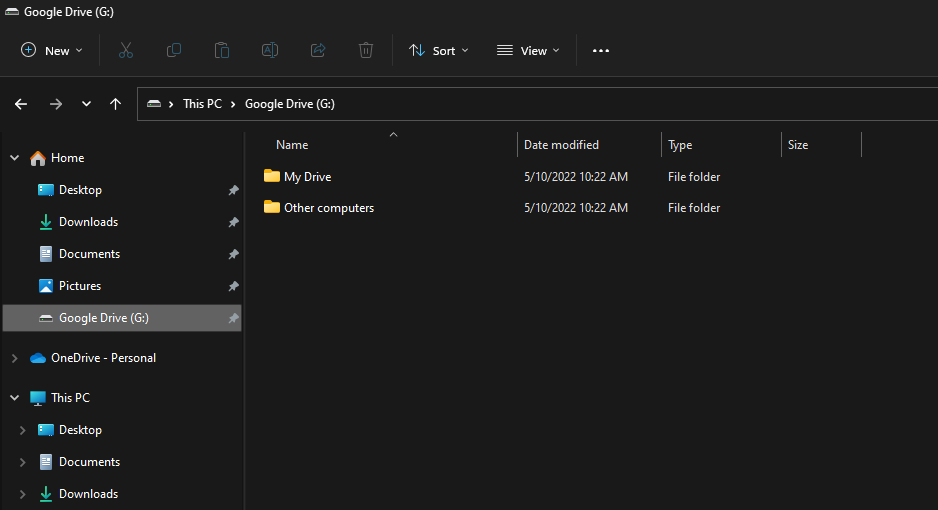The height and width of the screenshot is (510, 938).
Task: Select Desktop under This PC
Action: pyautogui.click(x=80, y=430)
